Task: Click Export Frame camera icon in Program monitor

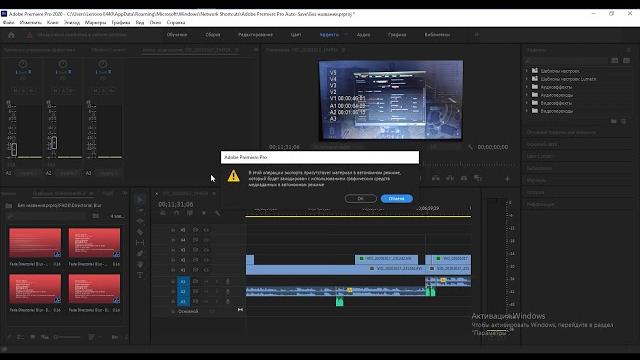Action: click(x=464, y=178)
